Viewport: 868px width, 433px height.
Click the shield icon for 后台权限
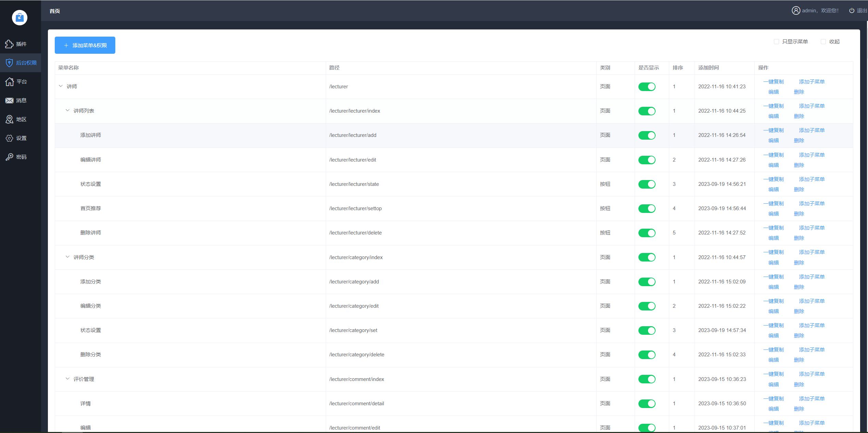pos(9,63)
